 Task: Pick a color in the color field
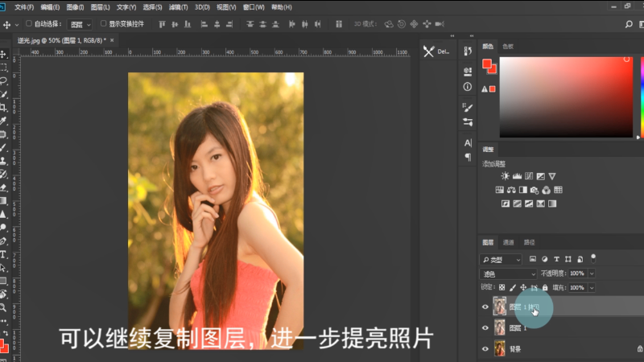pos(566,97)
